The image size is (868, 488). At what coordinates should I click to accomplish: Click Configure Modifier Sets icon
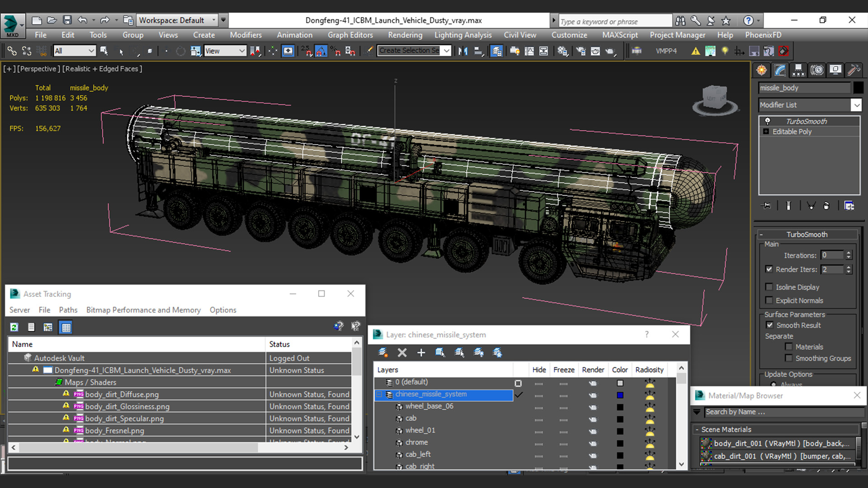(x=849, y=206)
